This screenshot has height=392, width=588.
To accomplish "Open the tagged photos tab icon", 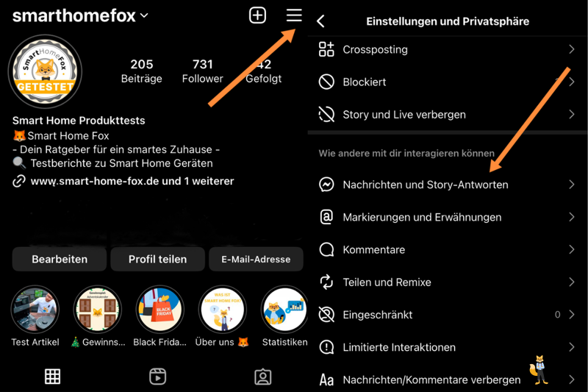I will tap(263, 377).
